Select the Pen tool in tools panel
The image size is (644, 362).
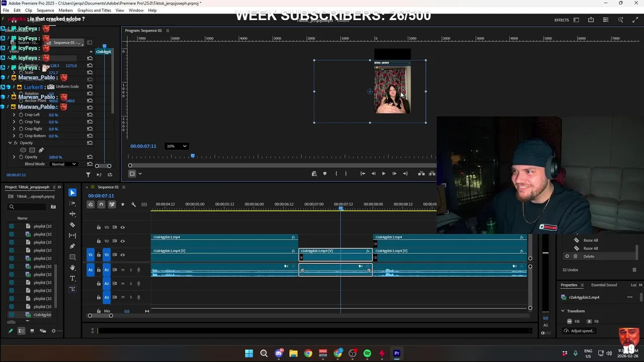(x=72, y=246)
